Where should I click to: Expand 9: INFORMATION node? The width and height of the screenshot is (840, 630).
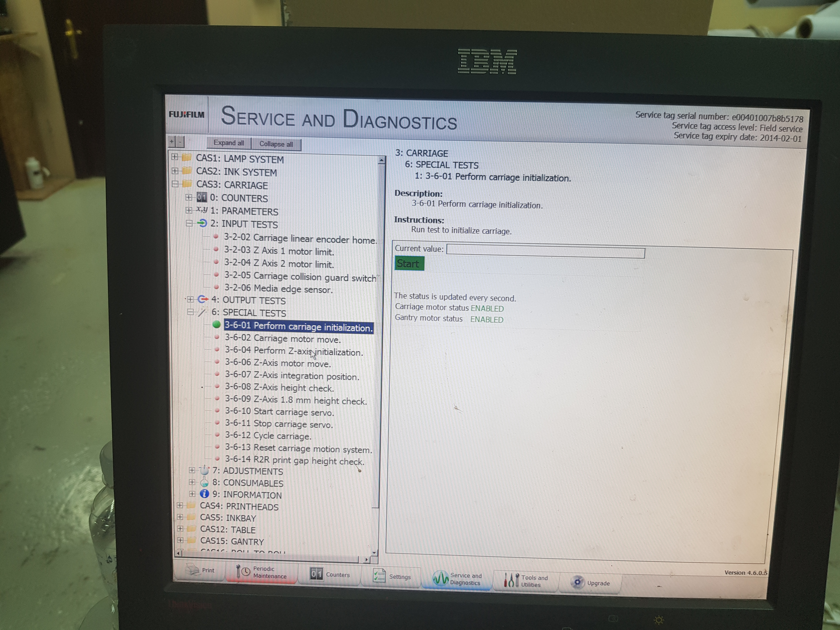point(192,494)
